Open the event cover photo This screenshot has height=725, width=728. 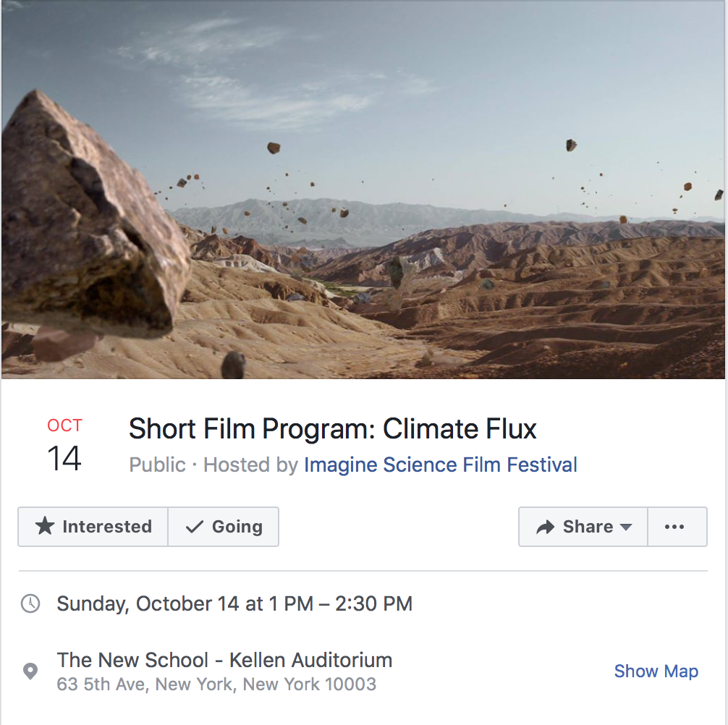[x=363, y=190]
